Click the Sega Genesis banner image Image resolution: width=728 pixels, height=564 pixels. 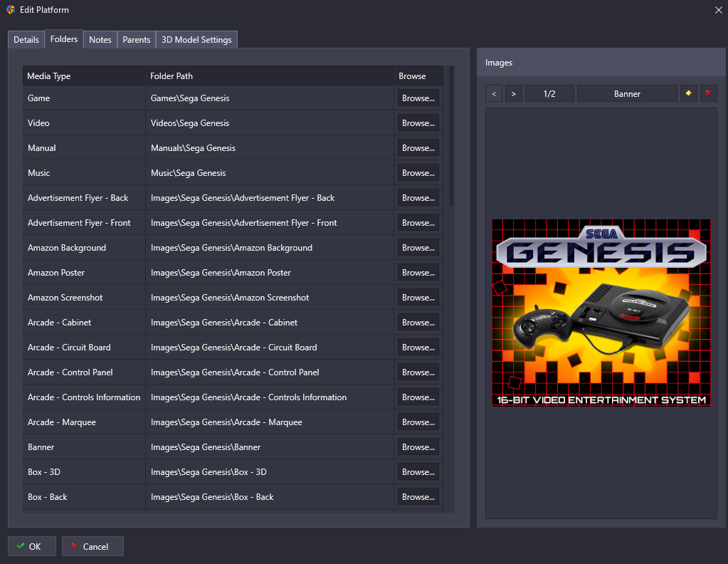coord(601,313)
